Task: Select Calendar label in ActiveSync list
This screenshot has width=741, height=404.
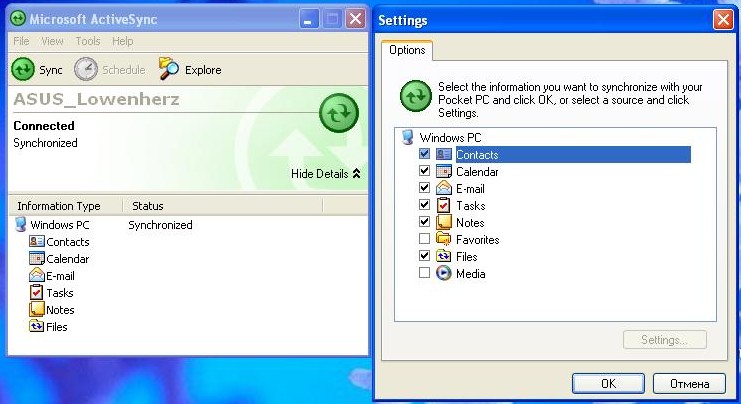Action: (x=68, y=259)
